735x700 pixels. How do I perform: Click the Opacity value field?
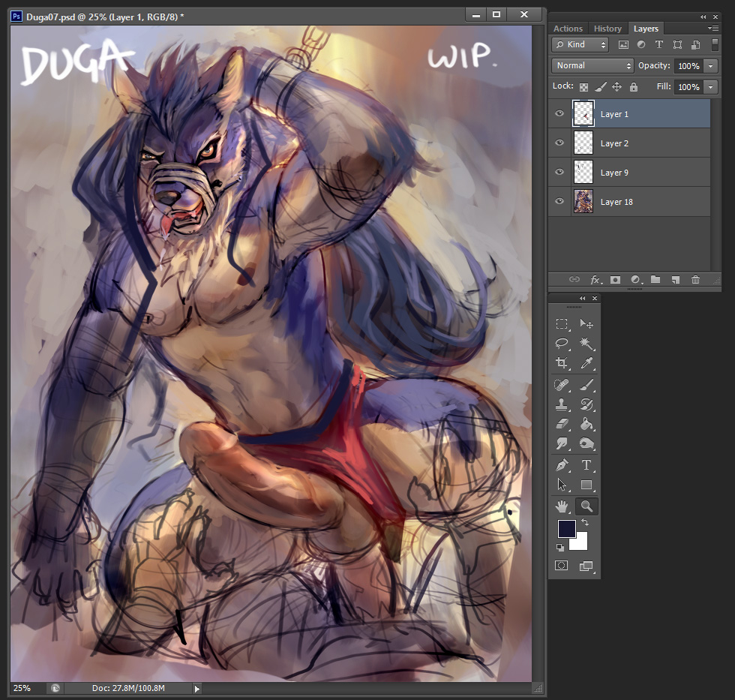688,66
